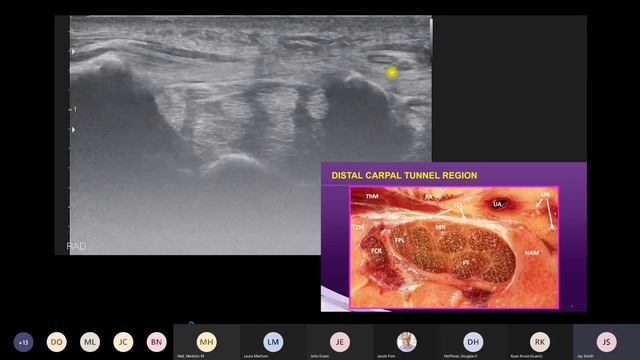Image resolution: width=640 pixels, height=360 pixels.
Task: Click the 'HAM' label on the anatomy slide
Action: pyautogui.click(x=532, y=253)
